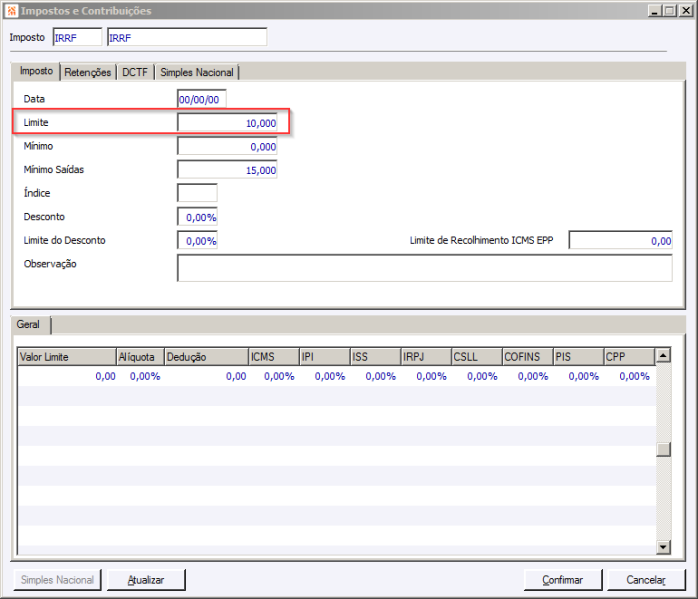Focus the Data field 00/00/00
The image size is (698, 599).
point(202,99)
